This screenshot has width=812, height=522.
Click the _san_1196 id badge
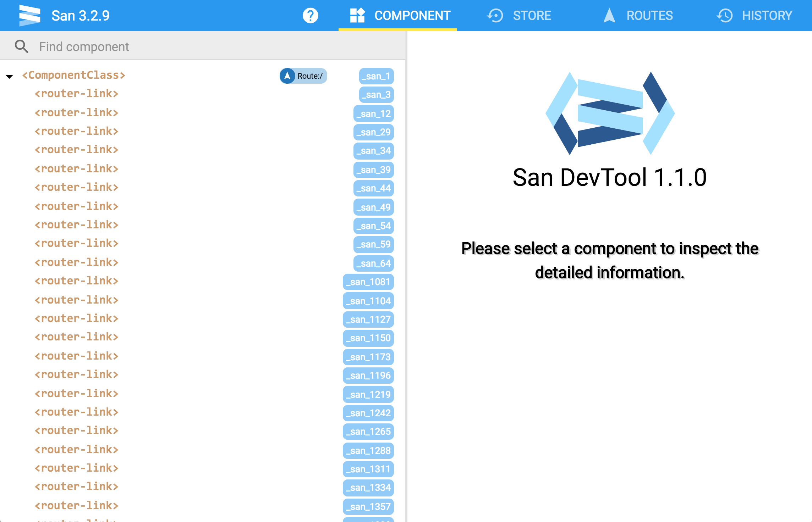(368, 376)
